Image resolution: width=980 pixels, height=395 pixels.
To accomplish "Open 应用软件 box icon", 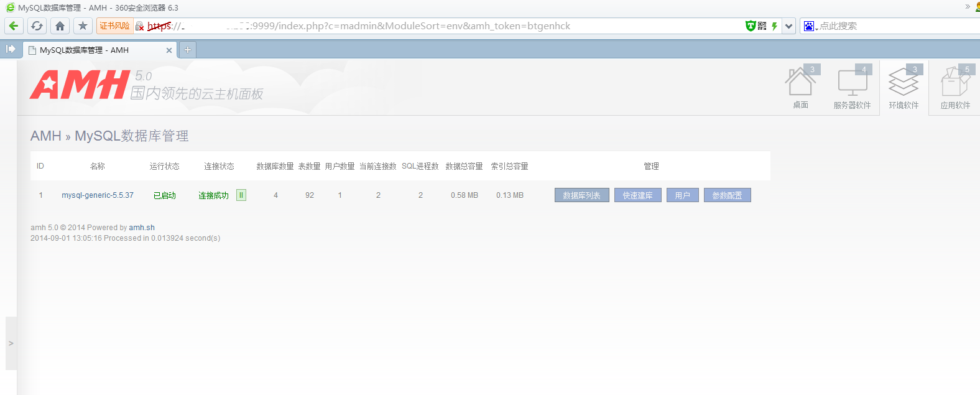I will coord(955,88).
